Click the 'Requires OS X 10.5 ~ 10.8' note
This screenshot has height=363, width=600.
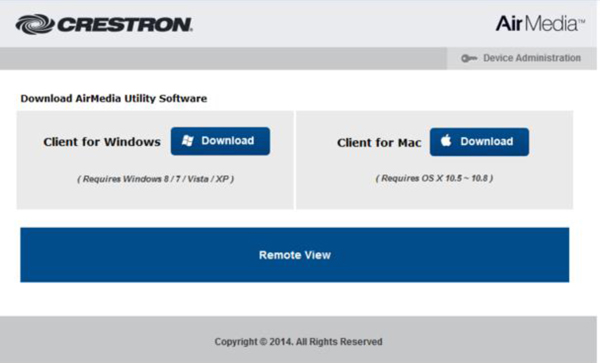[434, 178]
